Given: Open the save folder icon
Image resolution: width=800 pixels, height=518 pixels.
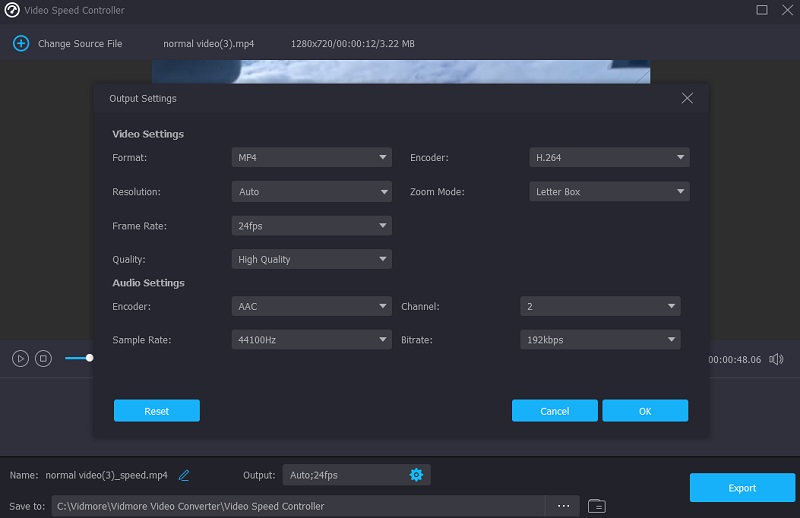Looking at the screenshot, I should (597, 506).
